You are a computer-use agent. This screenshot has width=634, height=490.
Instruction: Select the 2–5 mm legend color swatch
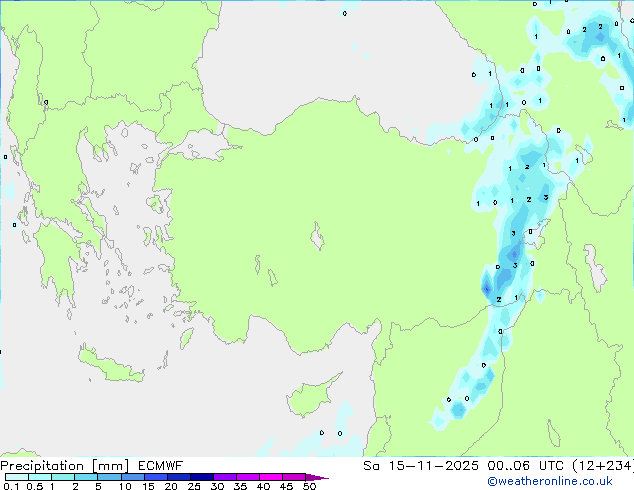tap(86, 477)
